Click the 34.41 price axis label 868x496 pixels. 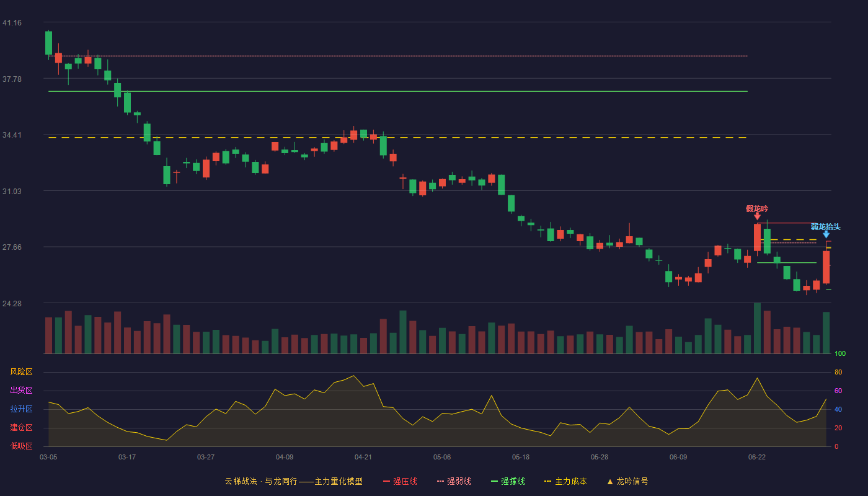[x=12, y=135]
